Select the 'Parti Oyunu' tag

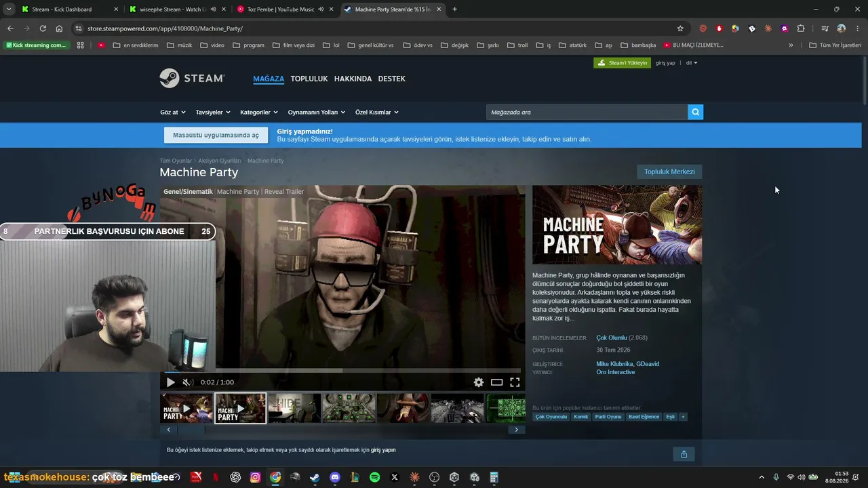click(x=608, y=417)
